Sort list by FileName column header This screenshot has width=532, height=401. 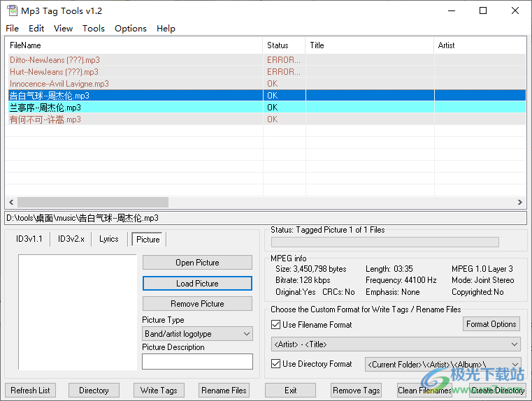134,45
